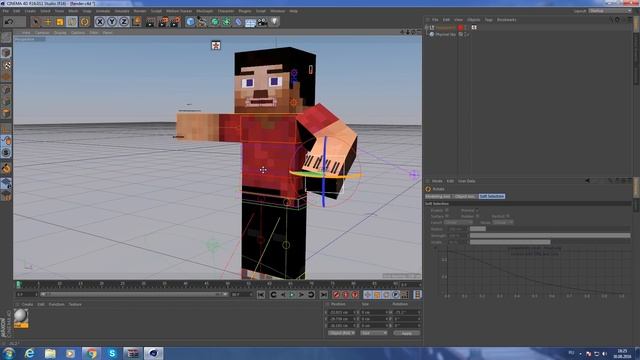
Task: Click the X position input field
Action: (x=342, y=312)
